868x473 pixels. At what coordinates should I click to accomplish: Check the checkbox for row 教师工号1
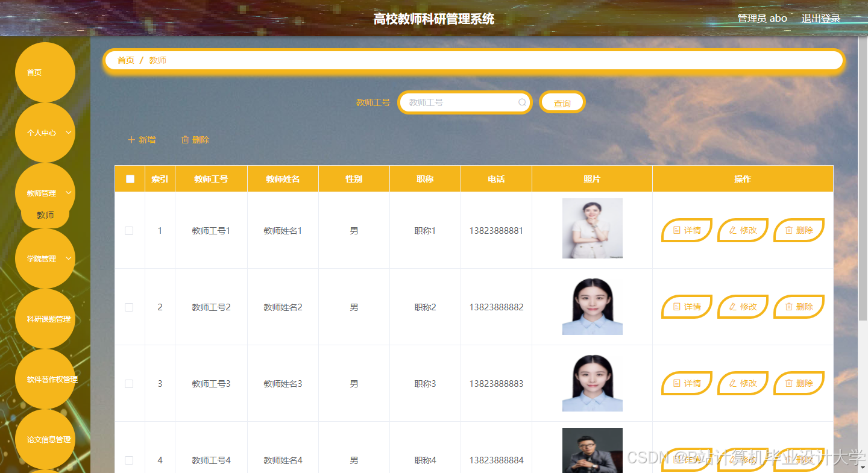pos(129,231)
